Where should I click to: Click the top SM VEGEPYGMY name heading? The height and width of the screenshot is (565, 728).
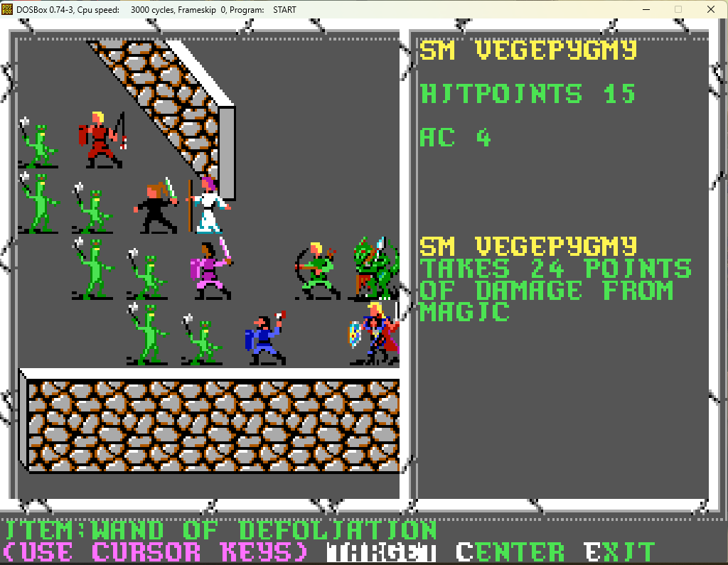pos(528,50)
